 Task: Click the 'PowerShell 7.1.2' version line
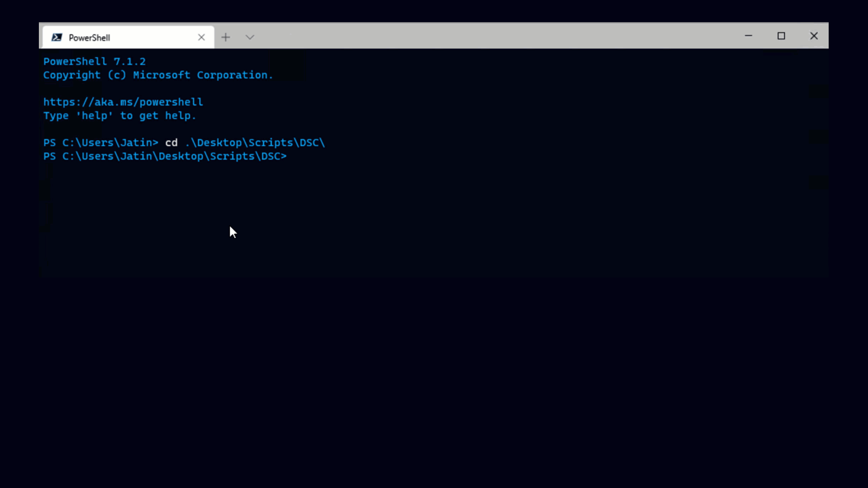point(94,61)
